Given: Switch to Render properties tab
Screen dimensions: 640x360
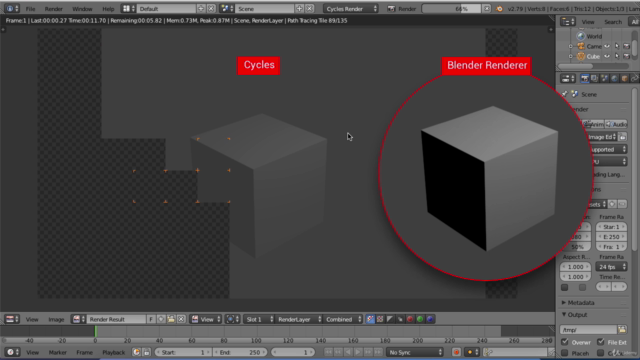Looking at the screenshot, I should click(x=584, y=78).
